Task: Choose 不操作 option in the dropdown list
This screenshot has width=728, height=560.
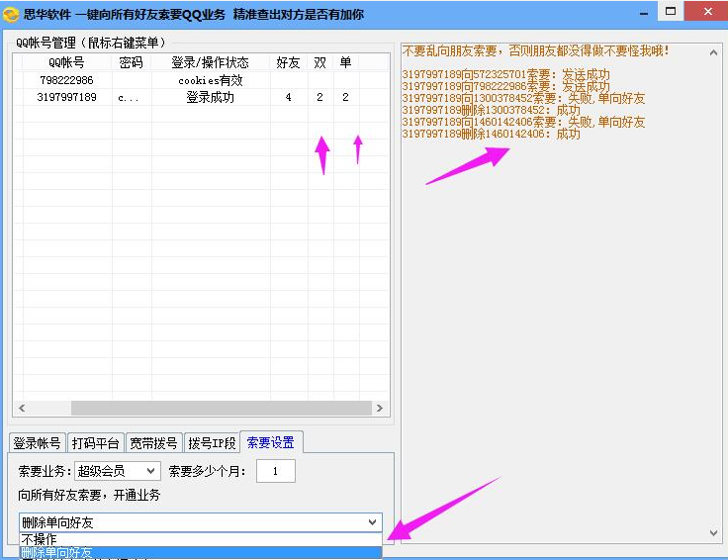Action: coord(201,539)
